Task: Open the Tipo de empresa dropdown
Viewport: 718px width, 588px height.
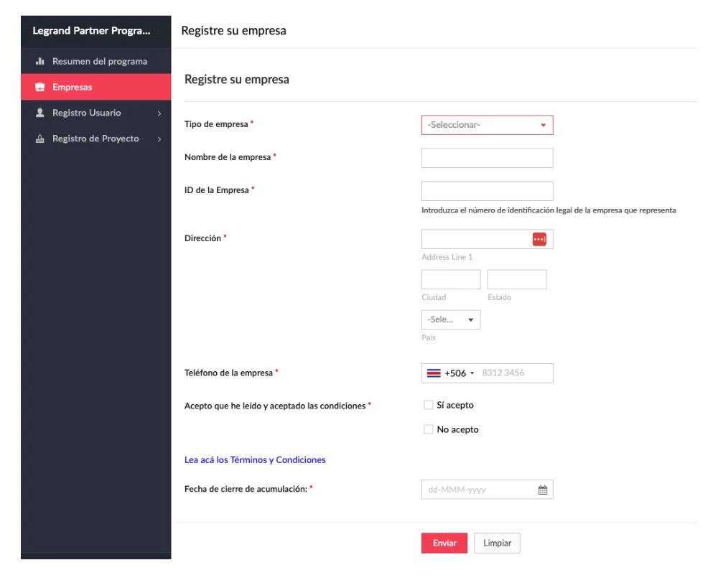Action: point(487,125)
